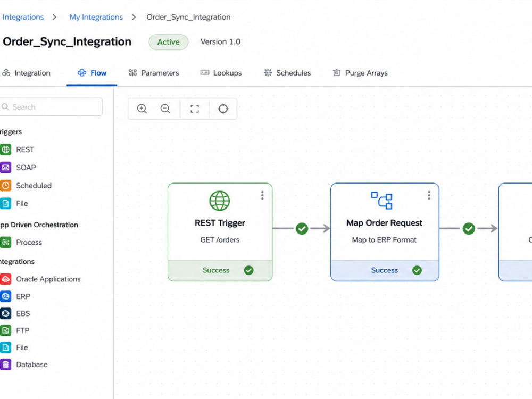Click the recenter crosshair icon
This screenshot has height=399, width=532.
tap(223, 109)
